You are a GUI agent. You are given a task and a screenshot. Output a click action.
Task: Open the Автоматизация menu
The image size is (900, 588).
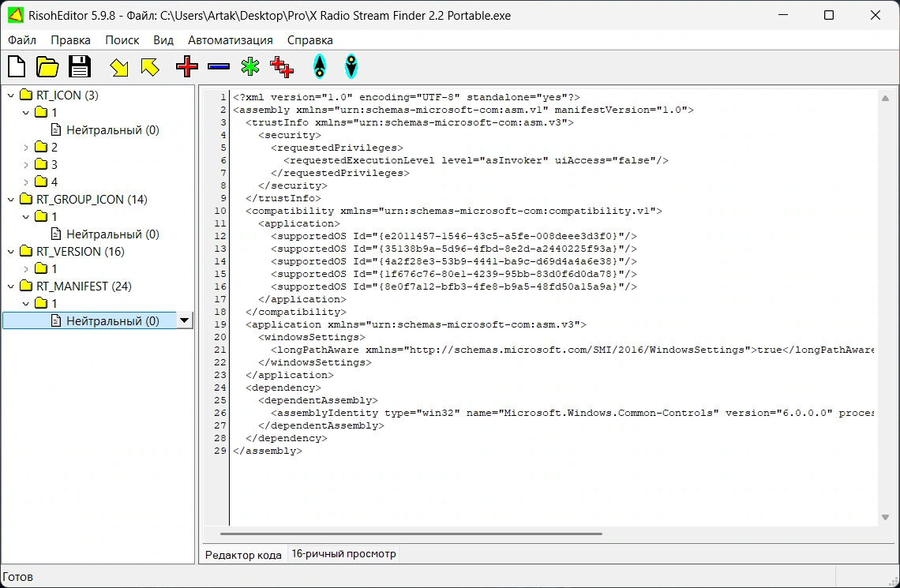(231, 40)
